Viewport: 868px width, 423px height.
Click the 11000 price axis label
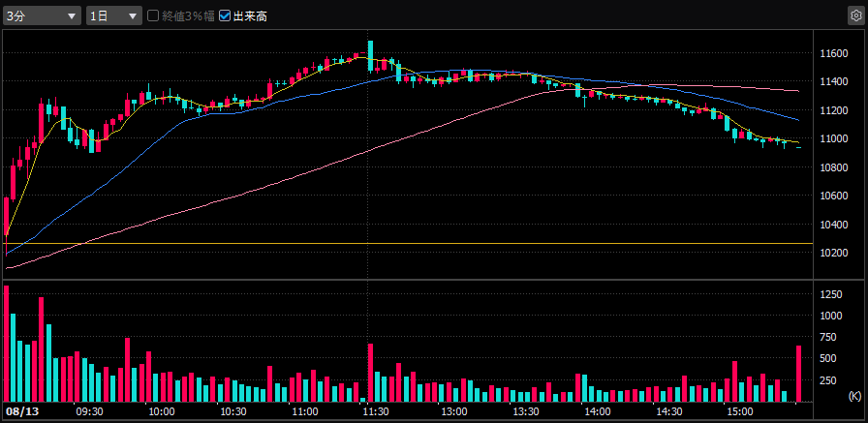[834, 138]
